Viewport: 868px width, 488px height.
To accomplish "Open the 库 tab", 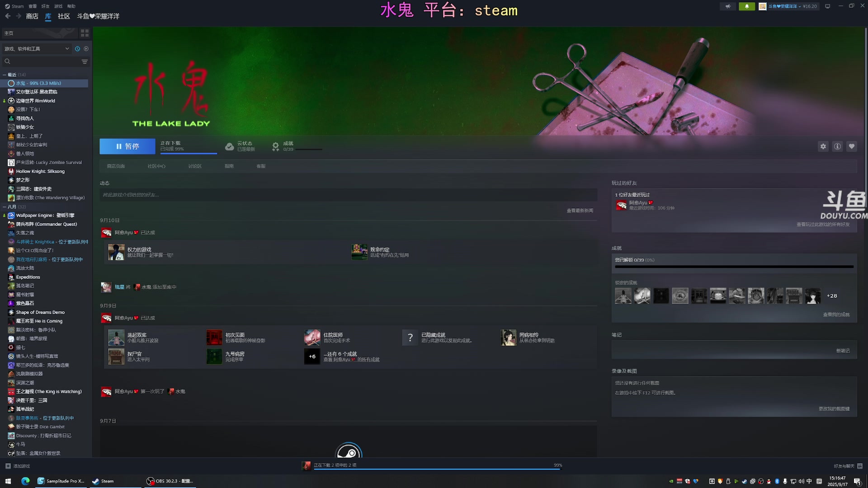I will (48, 16).
